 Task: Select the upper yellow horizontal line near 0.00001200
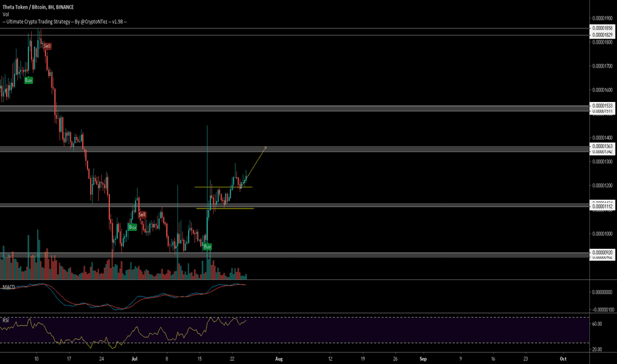click(223, 187)
